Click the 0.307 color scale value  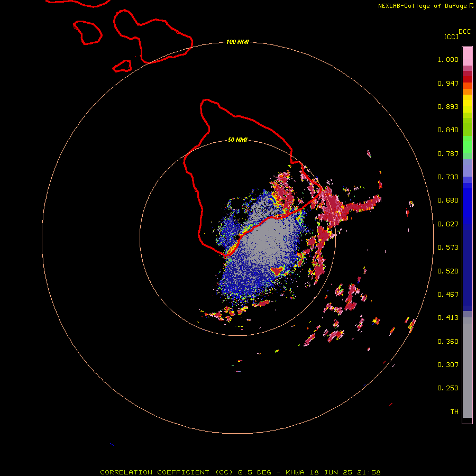(448, 365)
